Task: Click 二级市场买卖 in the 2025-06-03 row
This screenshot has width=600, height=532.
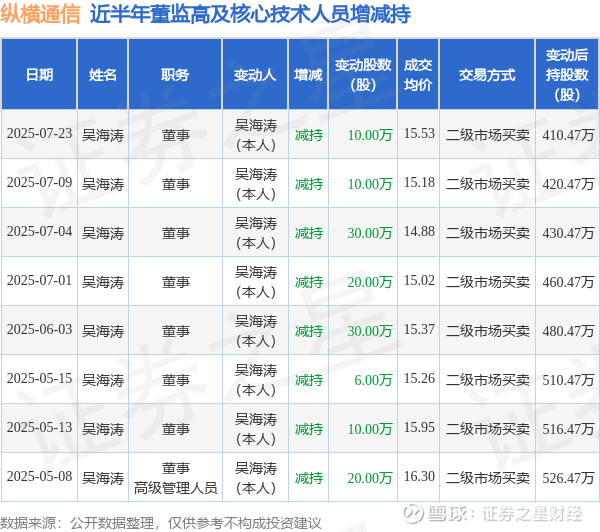Action: click(x=488, y=331)
